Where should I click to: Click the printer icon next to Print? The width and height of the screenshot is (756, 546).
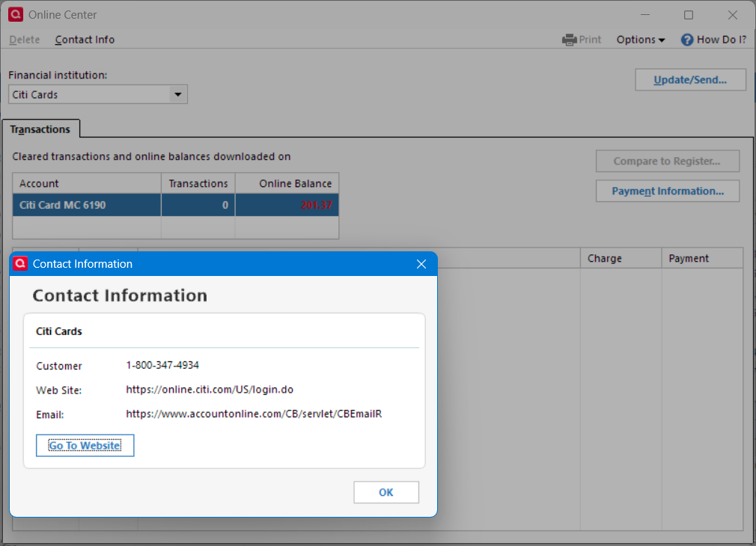click(x=570, y=40)
